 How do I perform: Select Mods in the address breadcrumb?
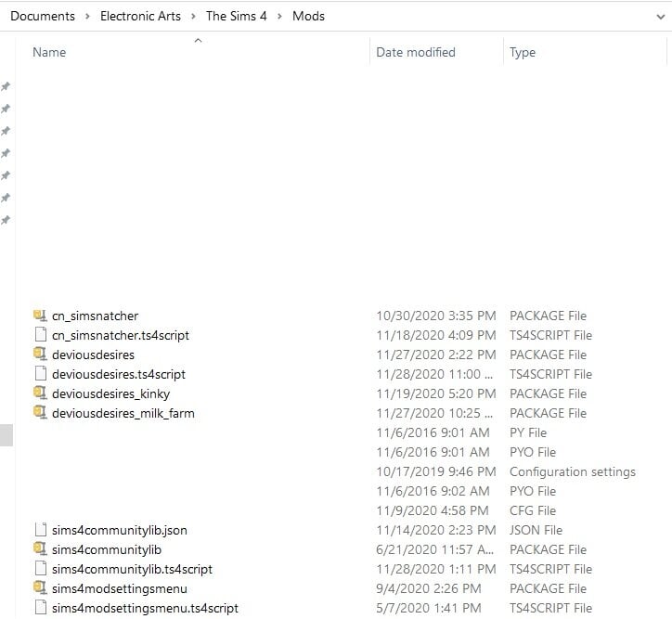pyautogui.click(x=308, y=17)
